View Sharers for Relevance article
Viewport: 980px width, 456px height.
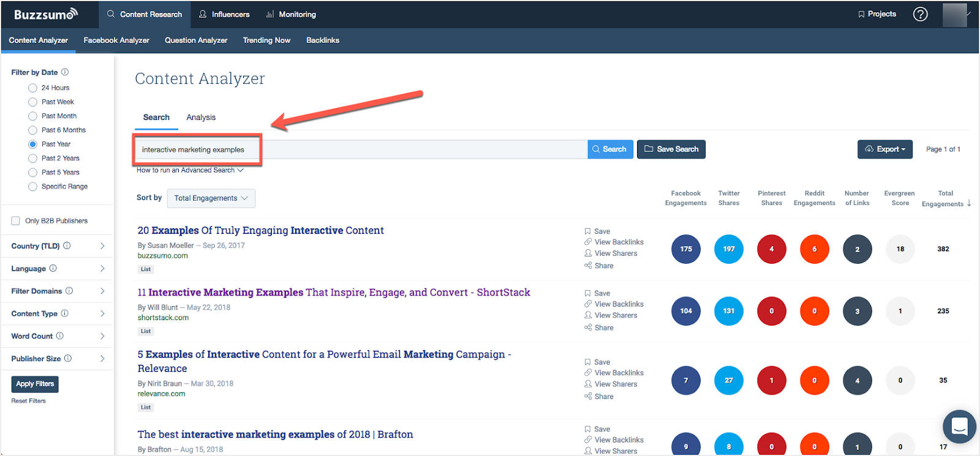coord(611,384)
